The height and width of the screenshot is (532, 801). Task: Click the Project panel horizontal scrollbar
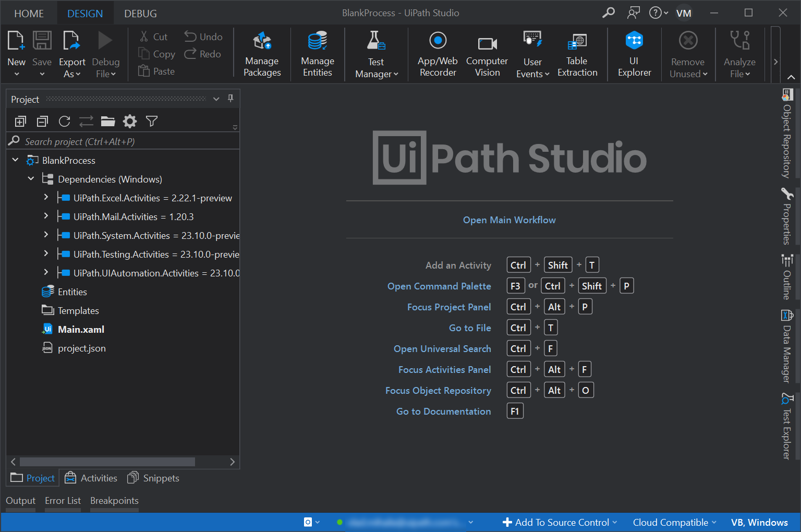(x=107, y=462)
